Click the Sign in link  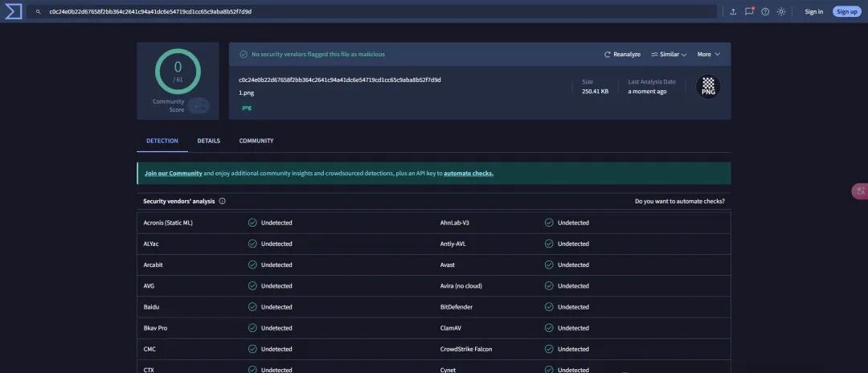[x=813, y=11]
